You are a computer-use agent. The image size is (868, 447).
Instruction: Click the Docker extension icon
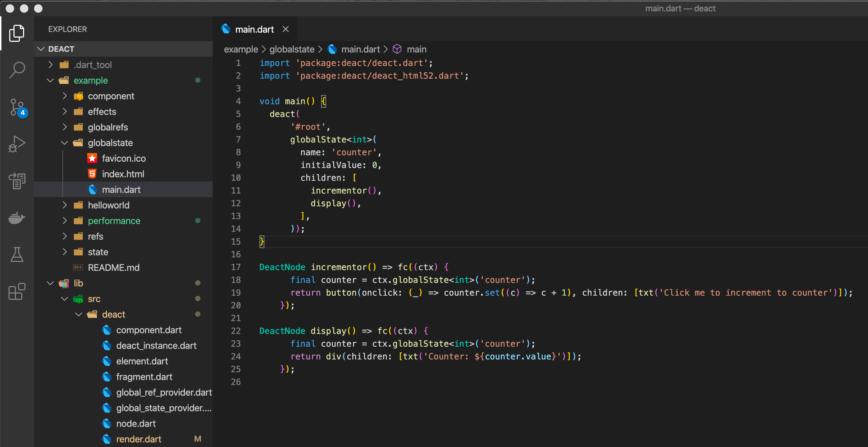(17, 218)
